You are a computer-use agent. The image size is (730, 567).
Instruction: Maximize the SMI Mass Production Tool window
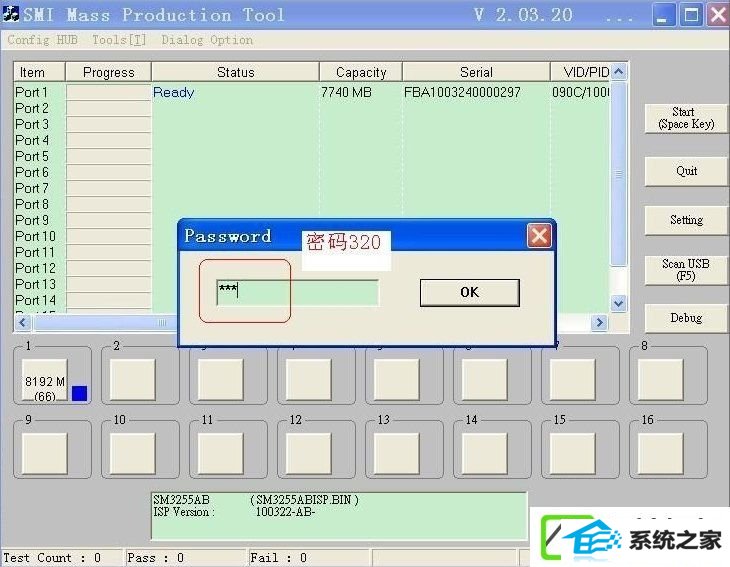(x=691, y=15)
